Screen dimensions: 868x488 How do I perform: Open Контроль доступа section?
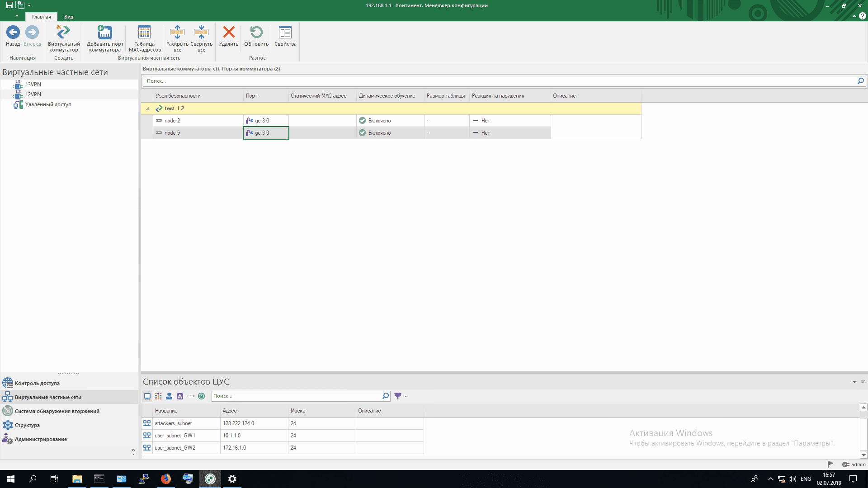point(37,383)
